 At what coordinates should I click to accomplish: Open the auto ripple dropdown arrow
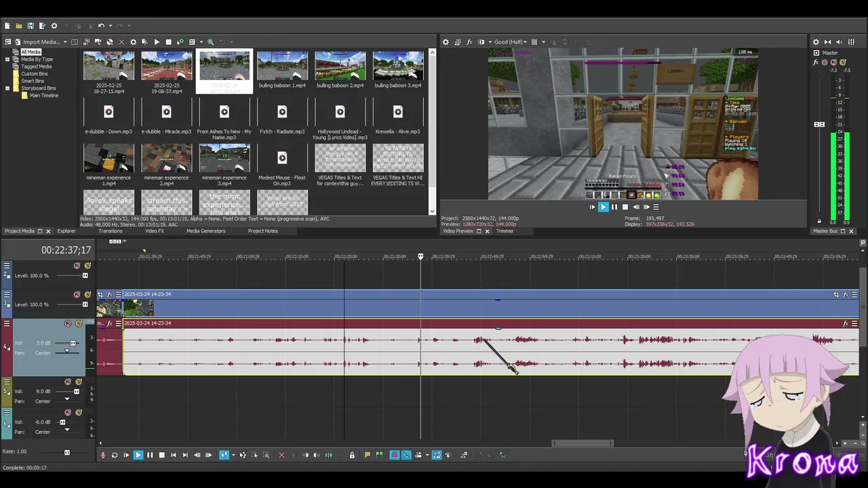pos(427,455)
